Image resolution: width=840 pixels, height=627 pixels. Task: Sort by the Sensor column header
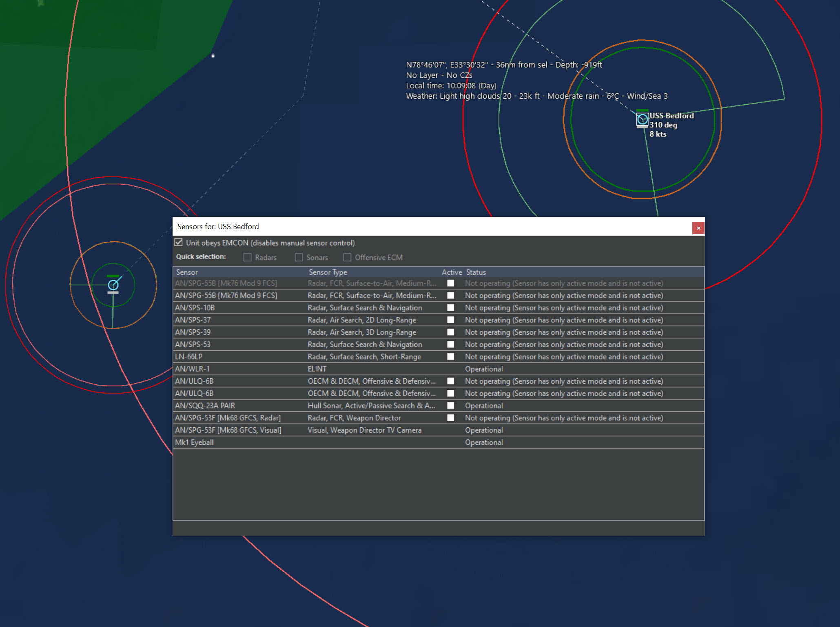187,272
